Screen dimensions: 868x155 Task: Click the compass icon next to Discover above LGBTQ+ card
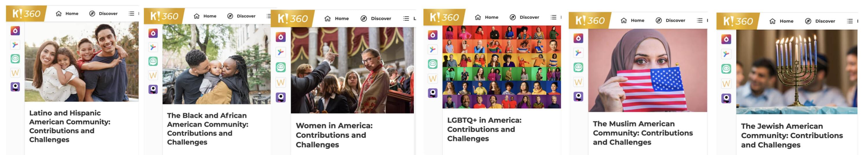click(x=512, y=17)
